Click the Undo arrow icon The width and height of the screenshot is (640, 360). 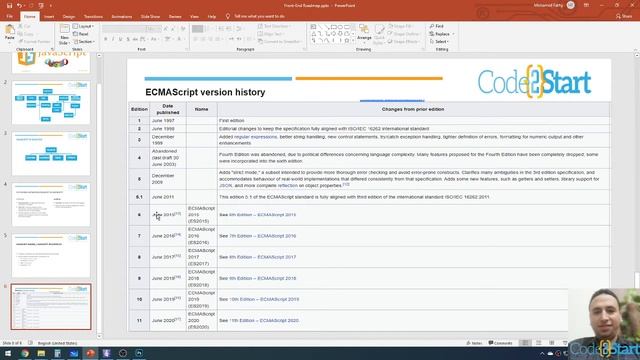(19, 6)
